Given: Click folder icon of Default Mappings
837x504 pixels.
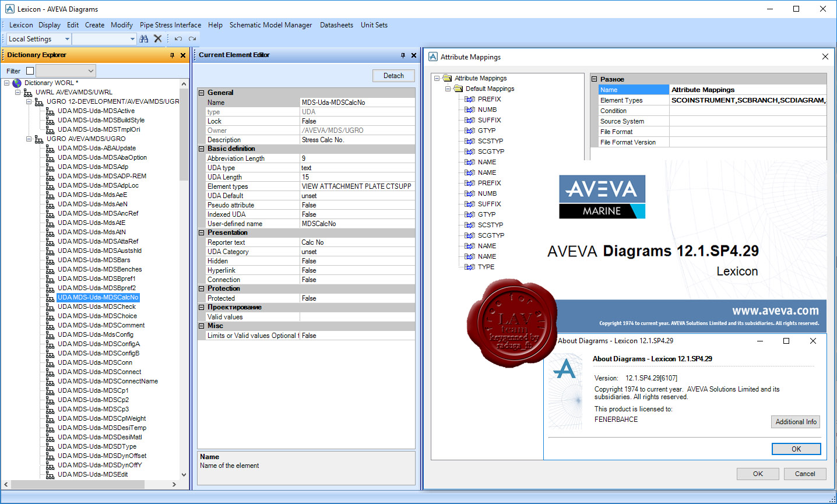Looking at the screenshot, I should (x=458, y=89).
